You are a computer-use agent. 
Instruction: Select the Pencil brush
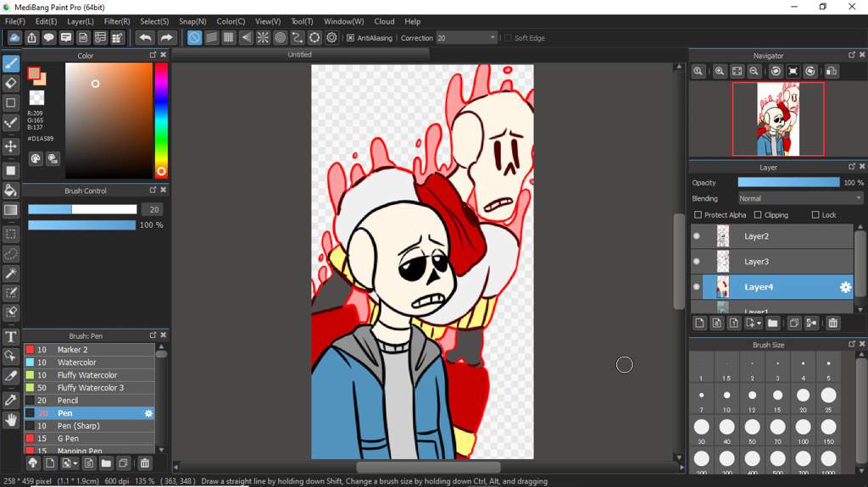(x=89, y=401)
